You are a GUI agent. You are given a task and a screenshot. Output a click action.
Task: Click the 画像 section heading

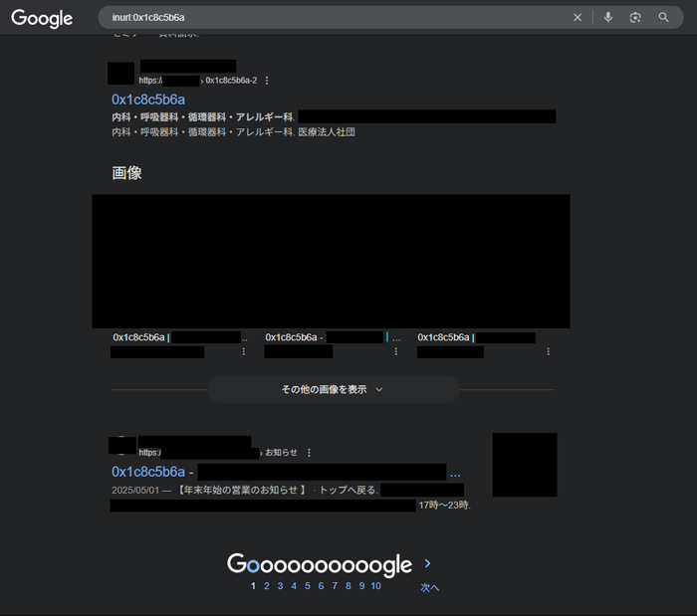(x=126, y=173)
